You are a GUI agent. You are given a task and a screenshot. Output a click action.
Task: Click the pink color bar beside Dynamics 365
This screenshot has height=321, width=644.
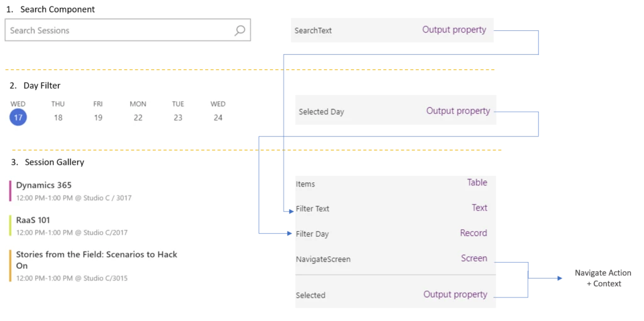pos(11,191)
